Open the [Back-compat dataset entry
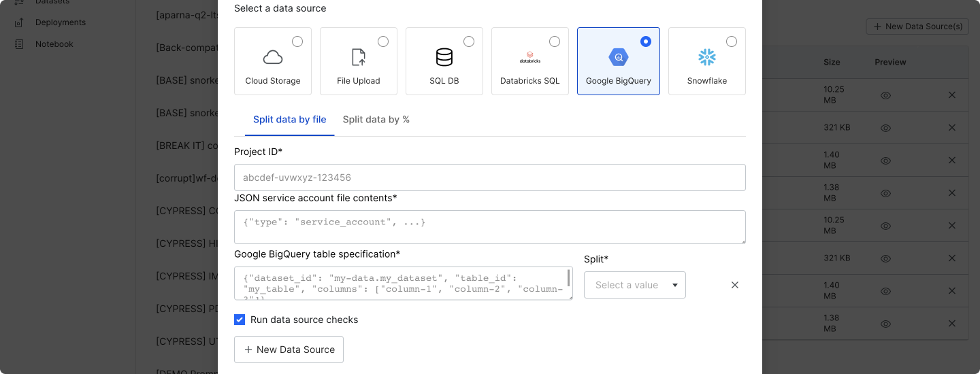This screenshot has width=980, height=374. pos(187,48)
